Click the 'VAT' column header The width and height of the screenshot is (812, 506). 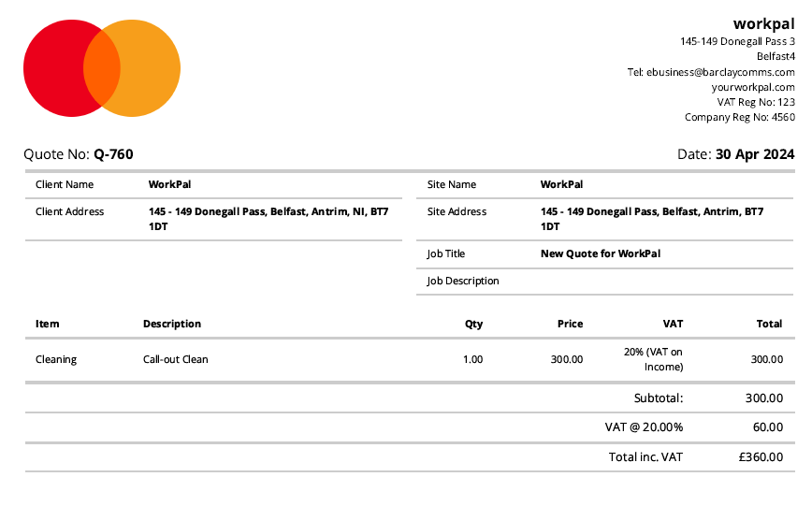tap(673, 324)
